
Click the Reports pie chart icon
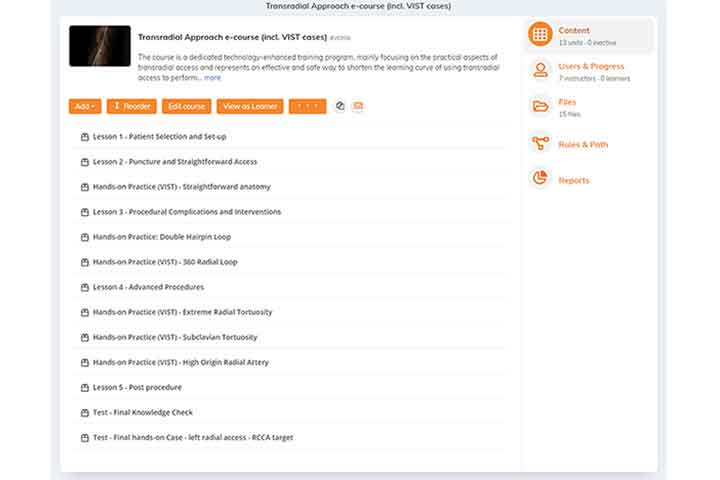540,178
